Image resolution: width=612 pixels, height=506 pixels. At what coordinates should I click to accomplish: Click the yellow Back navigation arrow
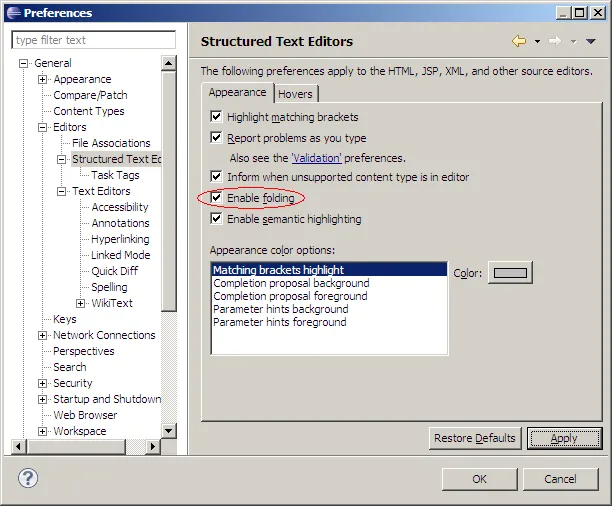519,41
